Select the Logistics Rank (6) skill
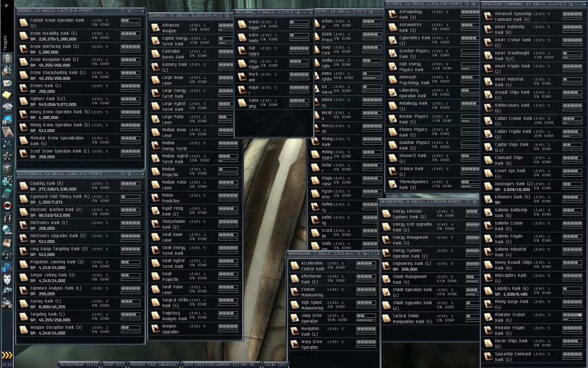The image size is (588, 368). (x=534, y=291)
